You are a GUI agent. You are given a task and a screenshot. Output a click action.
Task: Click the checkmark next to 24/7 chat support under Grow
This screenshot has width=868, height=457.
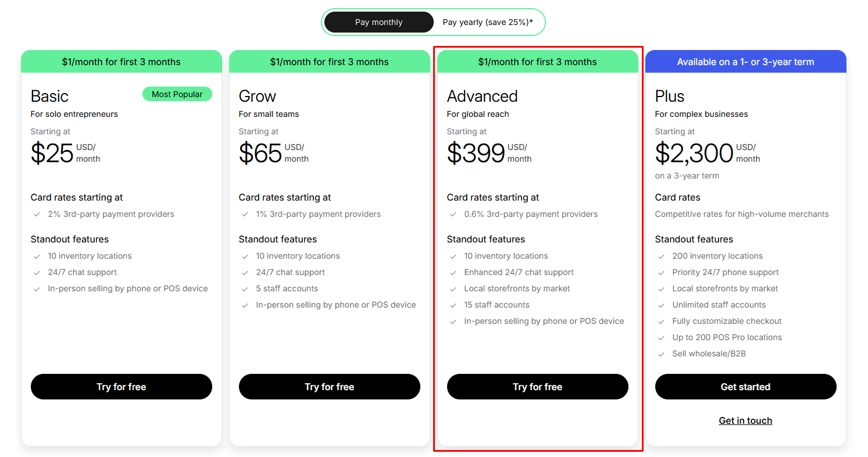coord(245,272)
